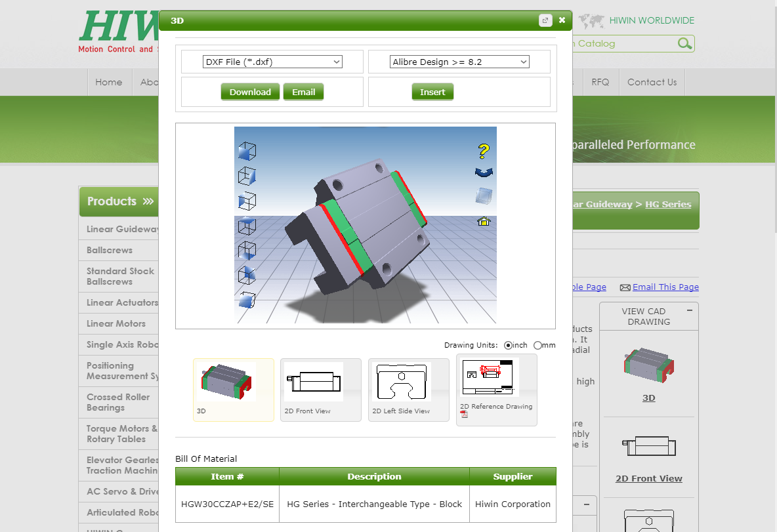Choose inch drawing units
The image size is (777, 532).
point(508,345)
